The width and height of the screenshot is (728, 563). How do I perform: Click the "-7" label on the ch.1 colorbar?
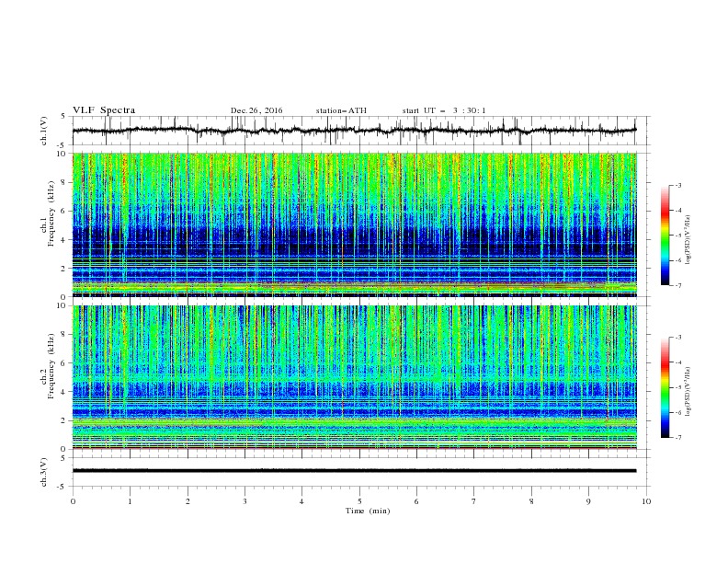(x=678, y=286)
